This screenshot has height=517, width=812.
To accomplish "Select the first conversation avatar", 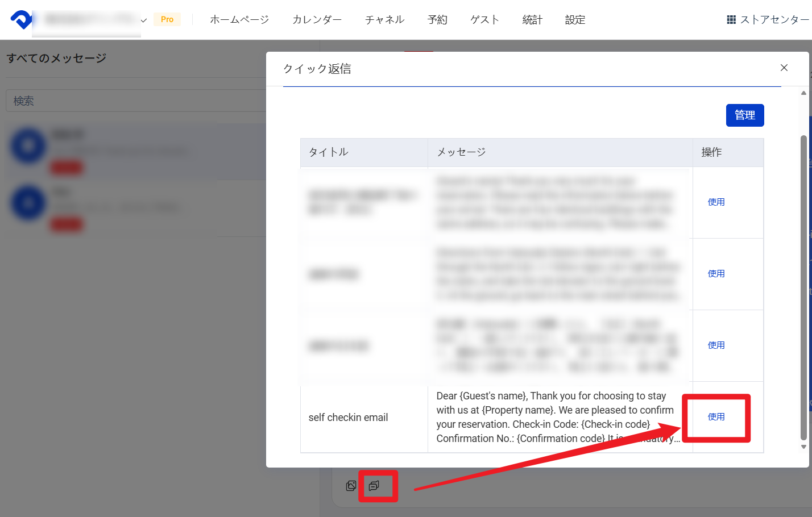I will (28, 147).
